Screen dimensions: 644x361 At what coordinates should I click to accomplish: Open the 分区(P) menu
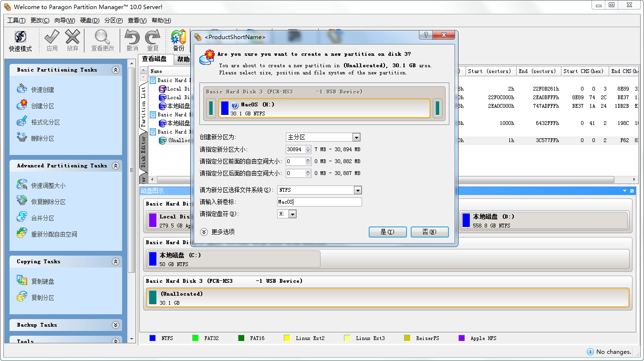pos(114,21)
